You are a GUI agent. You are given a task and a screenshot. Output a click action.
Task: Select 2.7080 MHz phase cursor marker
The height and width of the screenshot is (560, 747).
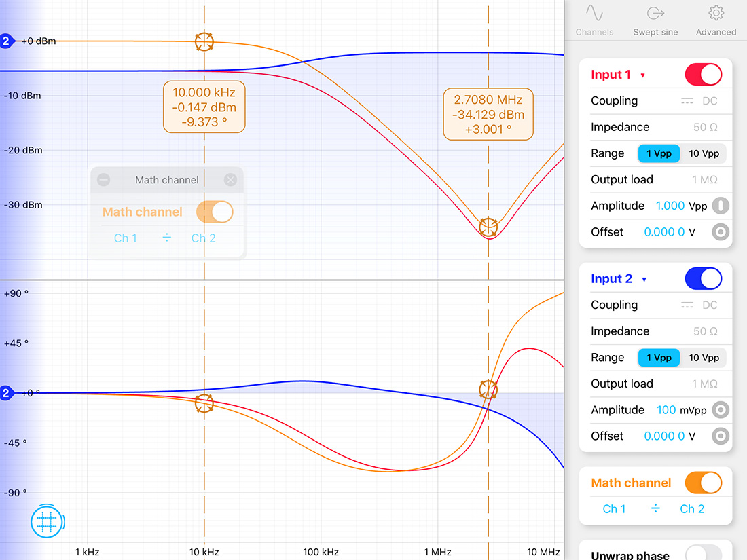click(488, 390)
